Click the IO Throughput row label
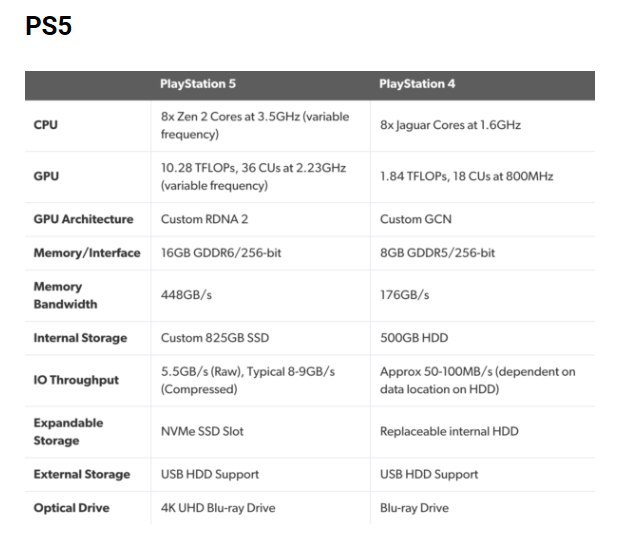Screen dimensions: 638x543 [76, 380]
